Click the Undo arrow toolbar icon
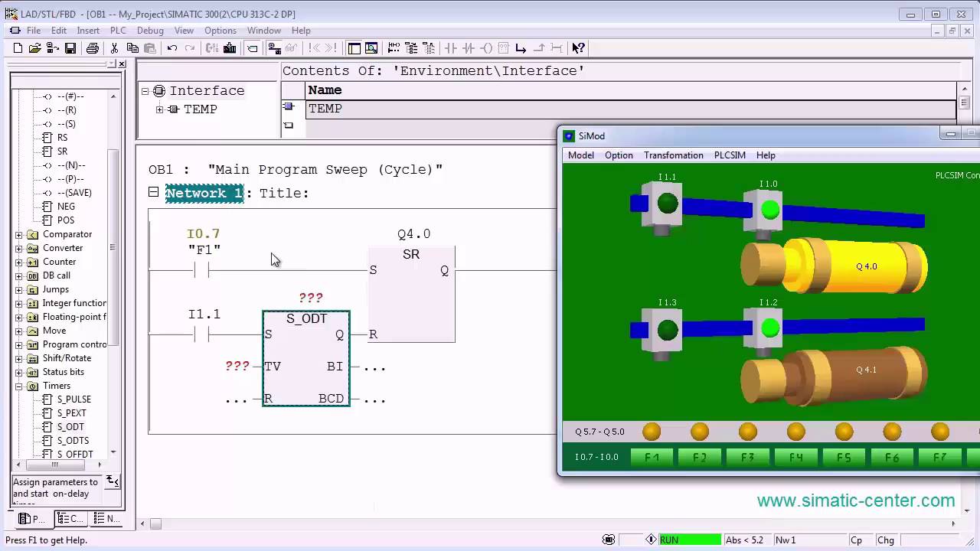Viewport: 980px width, 551px height. click(172, 48)
